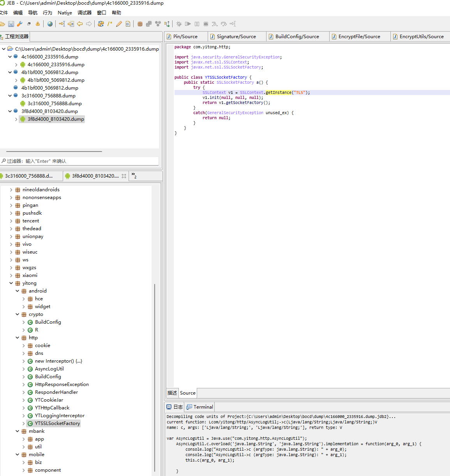Click the project filter input field

79,161
